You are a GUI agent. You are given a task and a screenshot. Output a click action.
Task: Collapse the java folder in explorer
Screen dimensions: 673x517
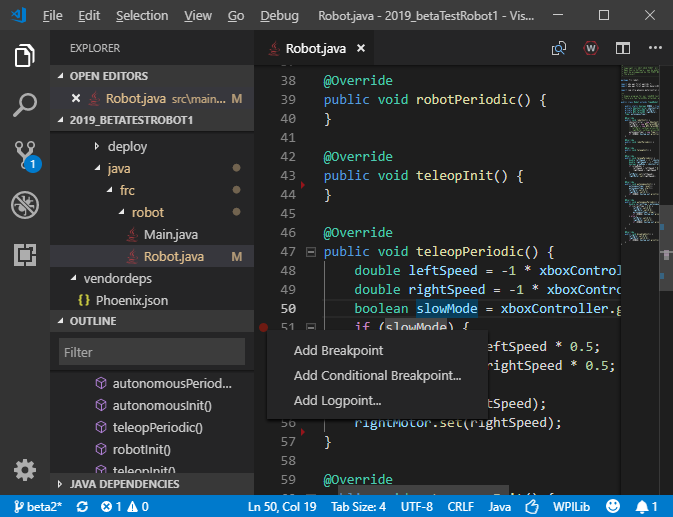pos(118,168)
